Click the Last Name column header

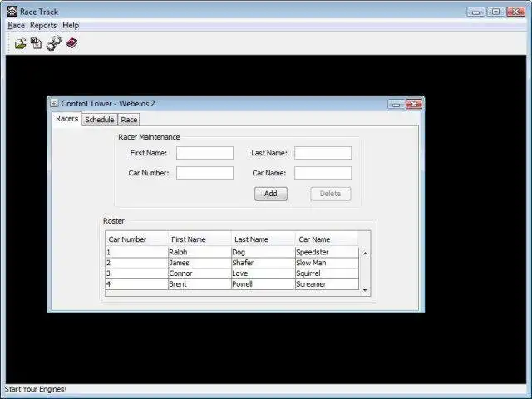[x=264, y=239]
